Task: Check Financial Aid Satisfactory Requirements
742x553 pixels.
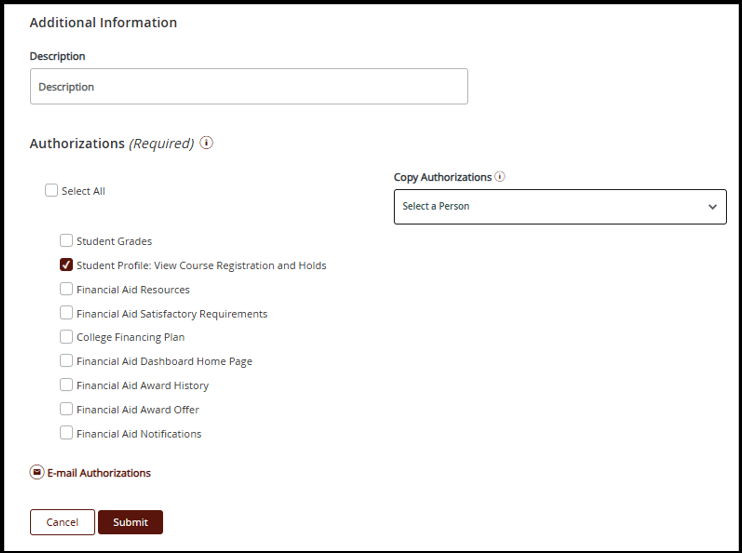Action: (x=66, y=313)
